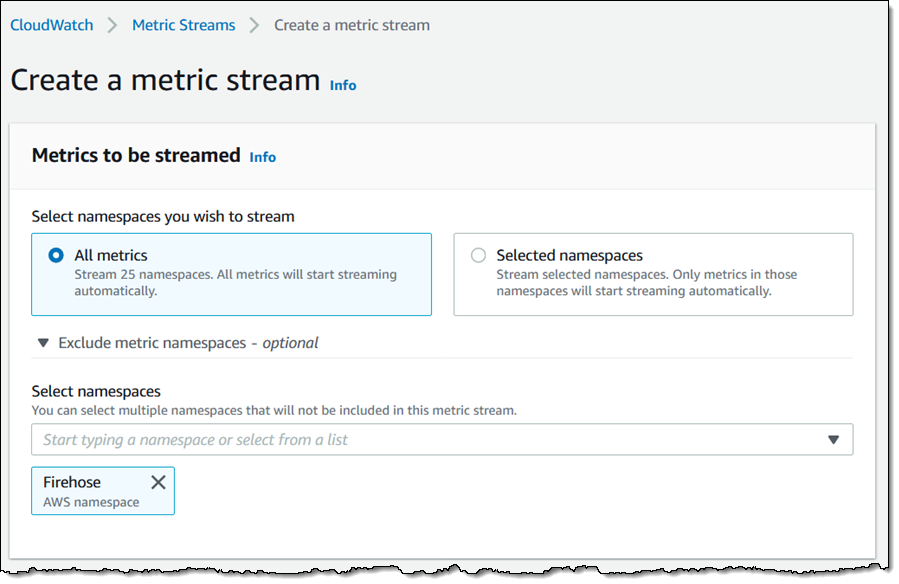The image size is (899, 584).
Task: Click the 'Select namespaces' field label
Action: 96,391
